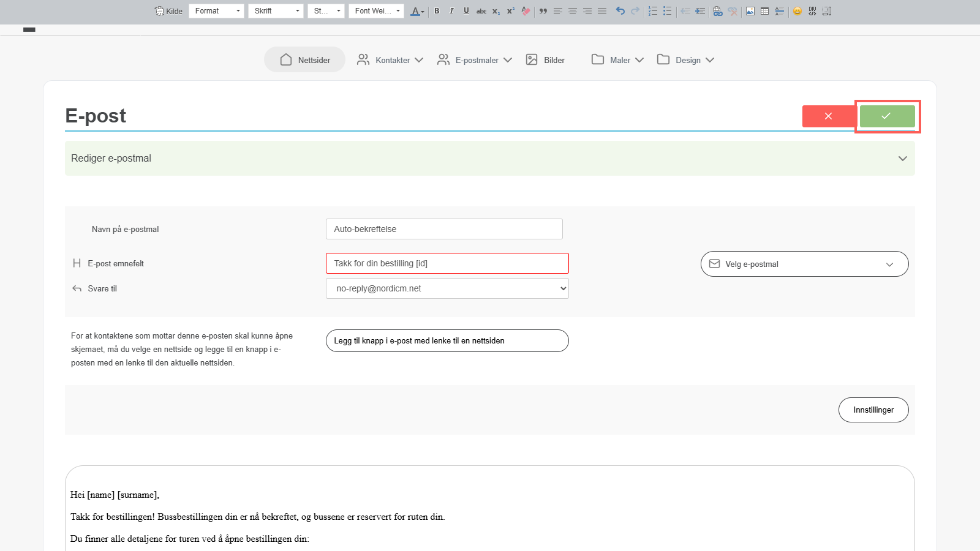Create a DIV container

coord(812,11)
